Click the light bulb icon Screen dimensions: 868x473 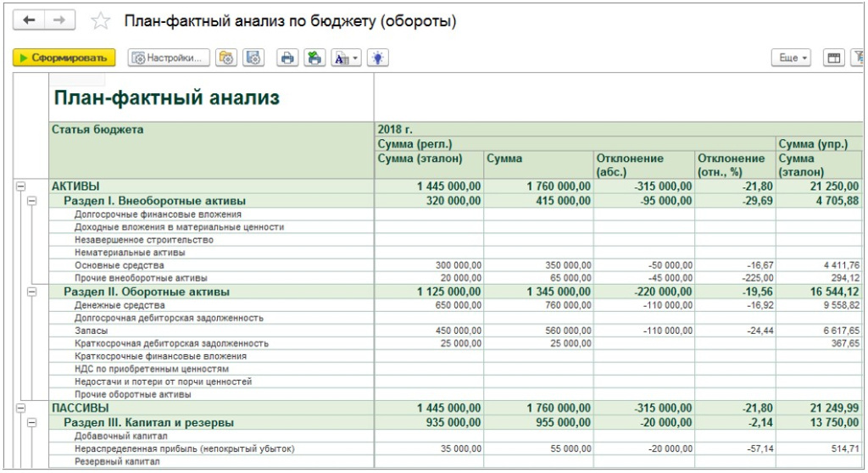coord(377,58)
